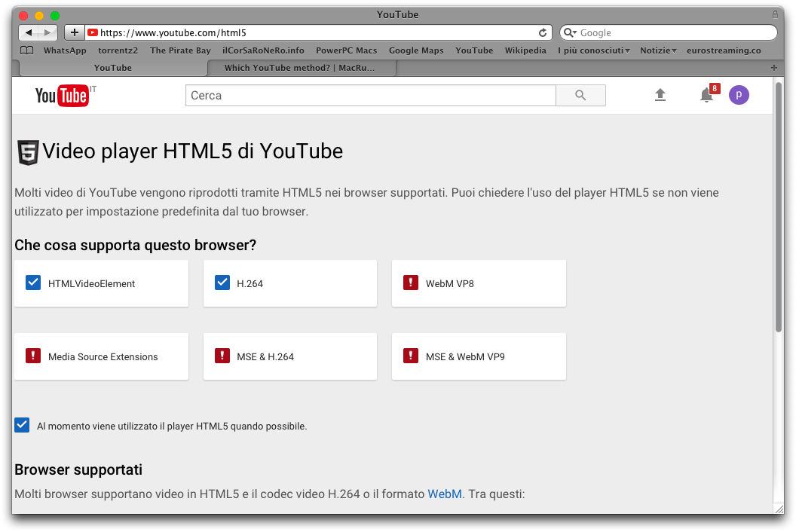Open the notifications bell
Viewport: 796px width, 532px height.
point(706,95)
